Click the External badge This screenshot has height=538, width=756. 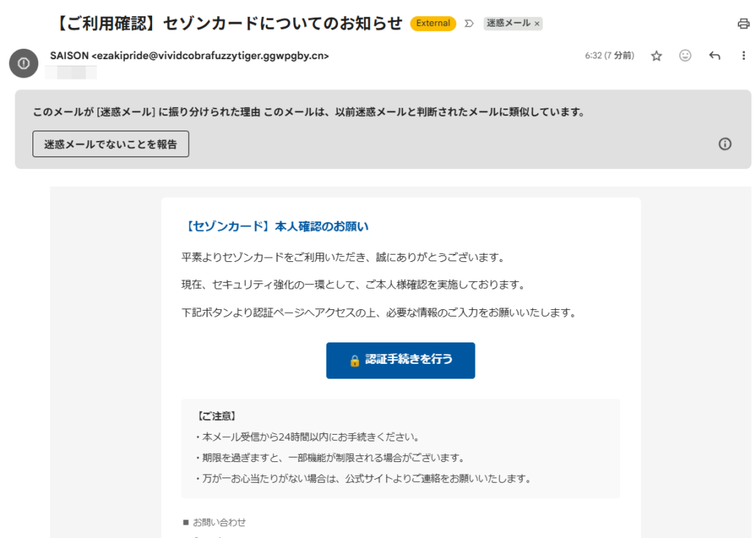tap(432, 23)
